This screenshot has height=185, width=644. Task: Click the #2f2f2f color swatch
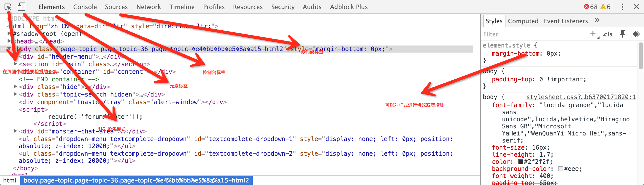click(520, 162)
